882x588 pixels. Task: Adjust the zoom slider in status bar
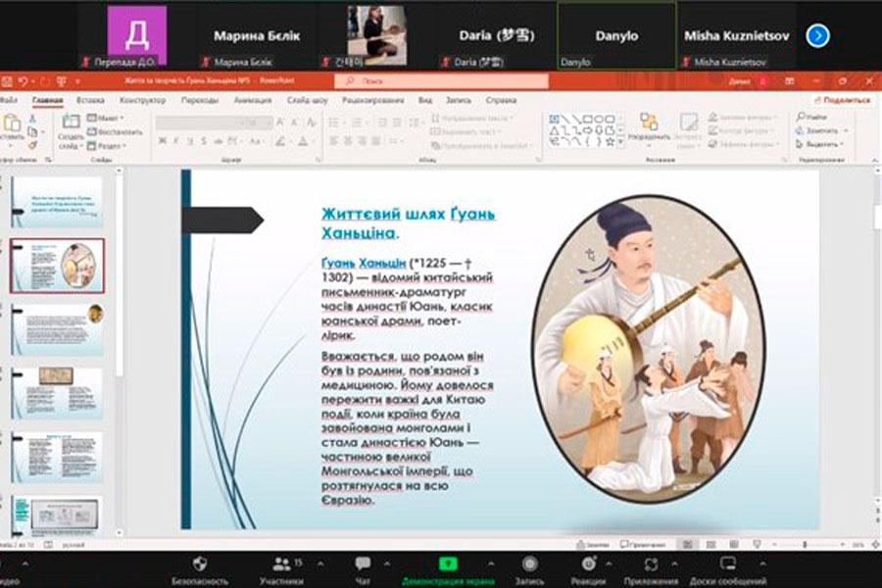point(806,544)
